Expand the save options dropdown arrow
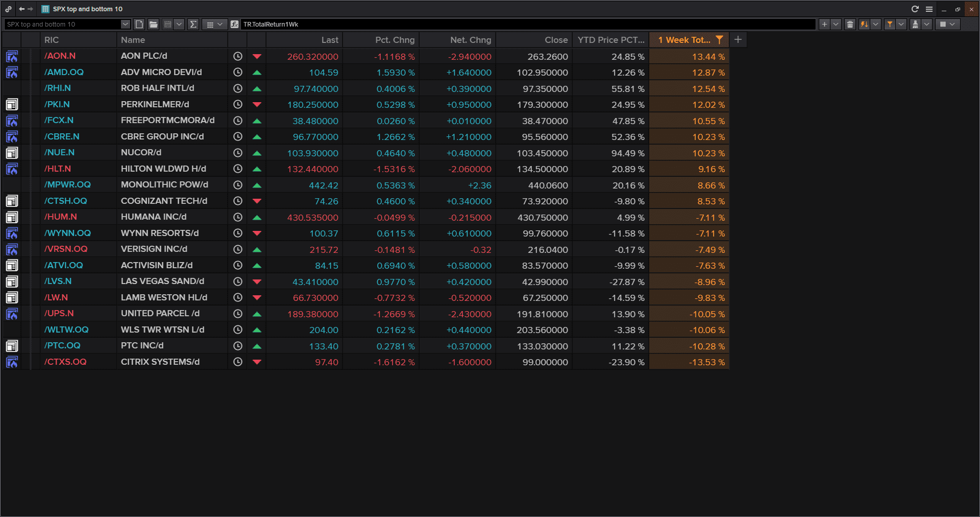 [x=179, y=24]
